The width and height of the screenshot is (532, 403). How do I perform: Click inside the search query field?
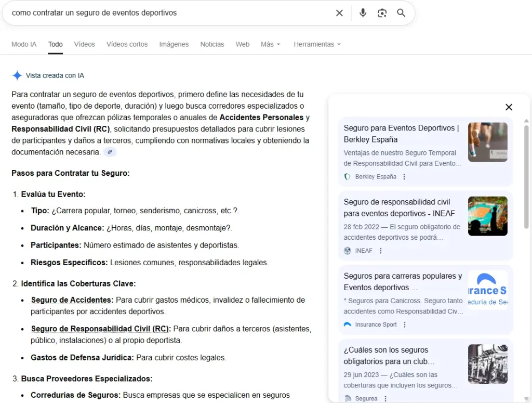pyautogui.click(x=170, y=13)
